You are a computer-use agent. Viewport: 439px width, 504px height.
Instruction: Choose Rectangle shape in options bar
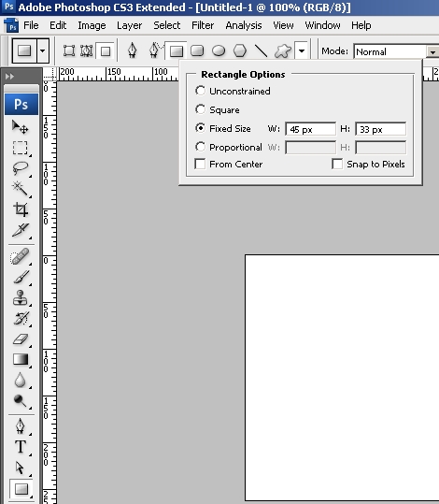tap(177, 50)
